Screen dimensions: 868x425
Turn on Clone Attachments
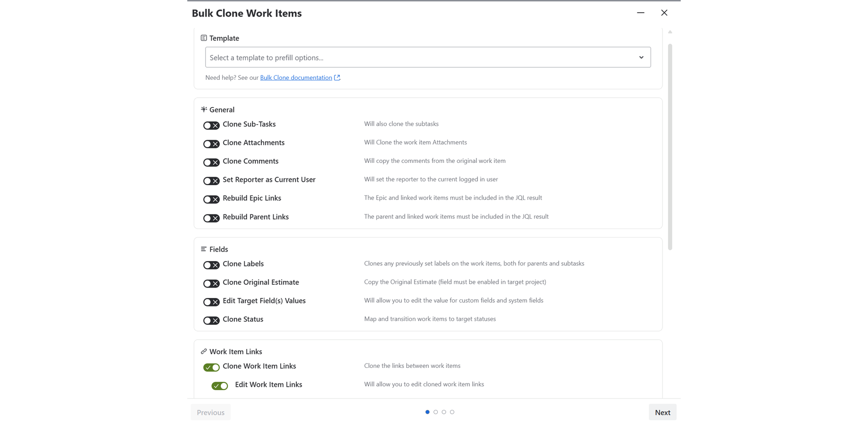(211, 144)
